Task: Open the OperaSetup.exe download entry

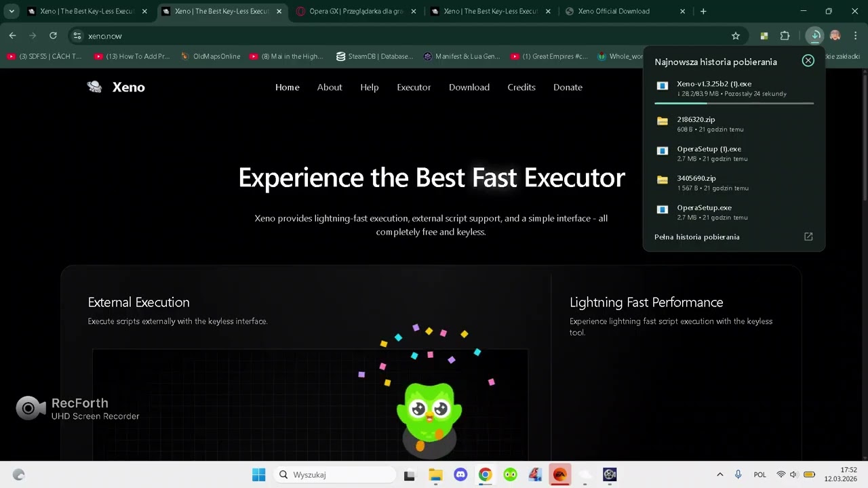Action: point(734,212)
